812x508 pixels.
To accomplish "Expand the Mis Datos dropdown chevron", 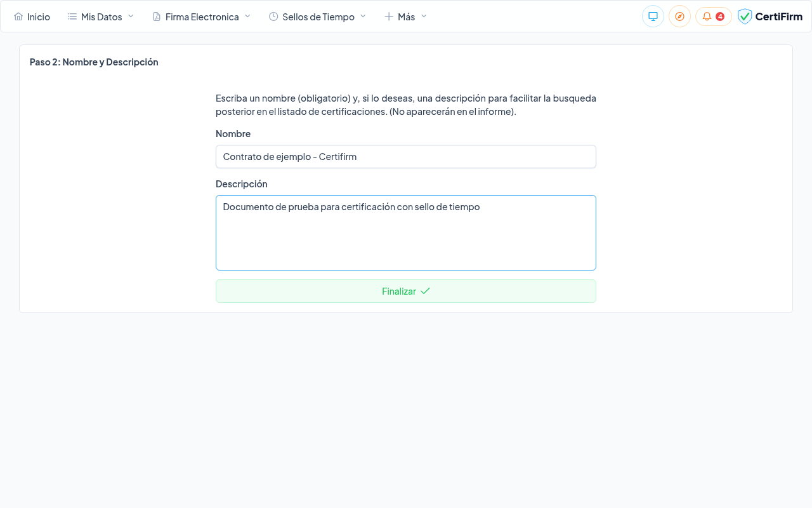I will click(131, 16).
